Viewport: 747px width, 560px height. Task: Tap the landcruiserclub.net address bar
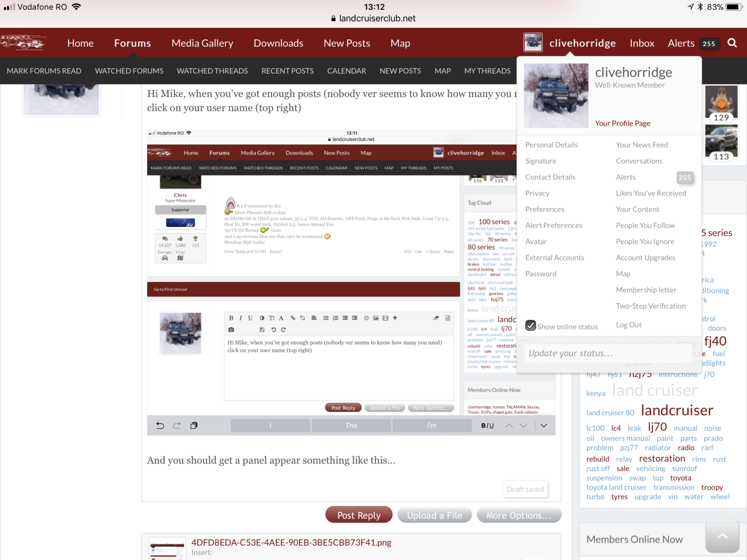(373, 18)
